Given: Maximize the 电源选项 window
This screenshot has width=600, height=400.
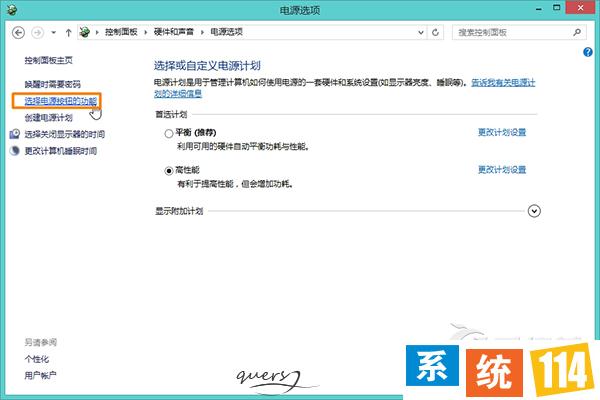Looking at the screenshot, I should [557, 8].
